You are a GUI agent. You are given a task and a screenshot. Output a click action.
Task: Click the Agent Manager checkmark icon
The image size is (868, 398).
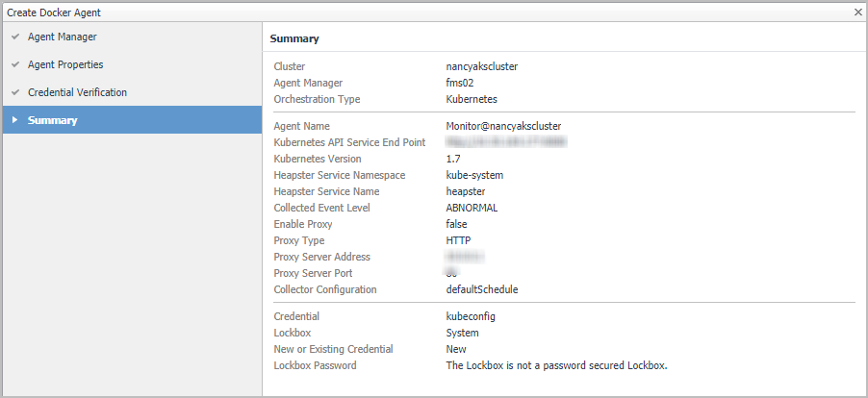coord(15,37)
